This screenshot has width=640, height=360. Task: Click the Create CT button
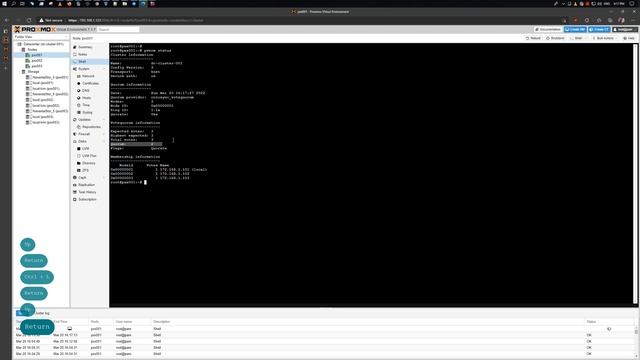(x=599, y=30)
